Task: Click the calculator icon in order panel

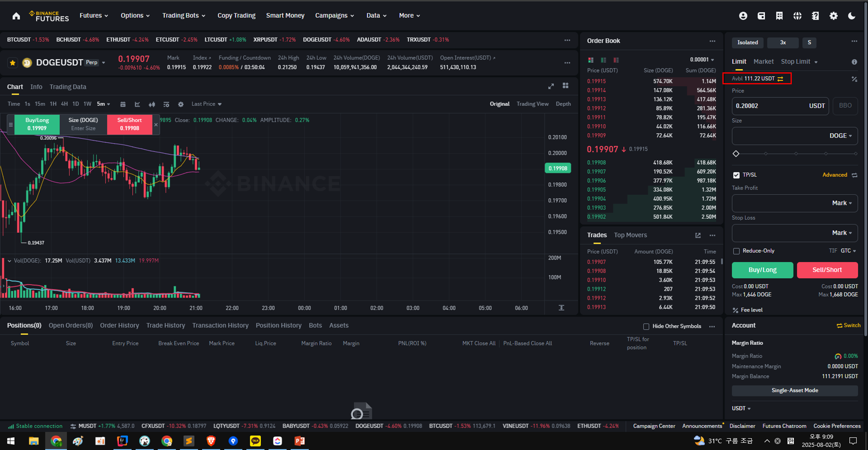Action: point(854,79)
